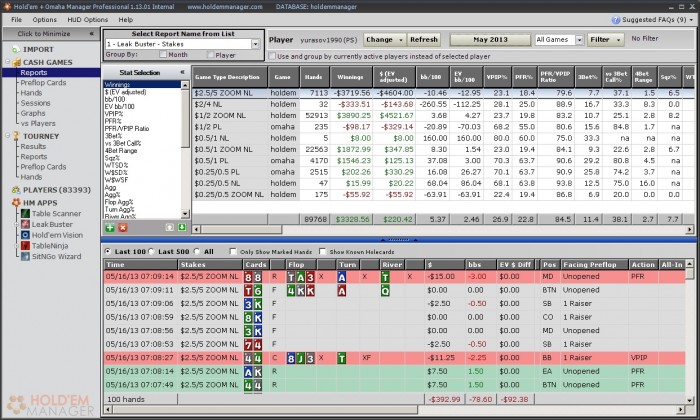Image resolution: width=700 pixels, height=420 pixels.
Task: Select the Last 100 radio button
Action: [x=108, y=252]
